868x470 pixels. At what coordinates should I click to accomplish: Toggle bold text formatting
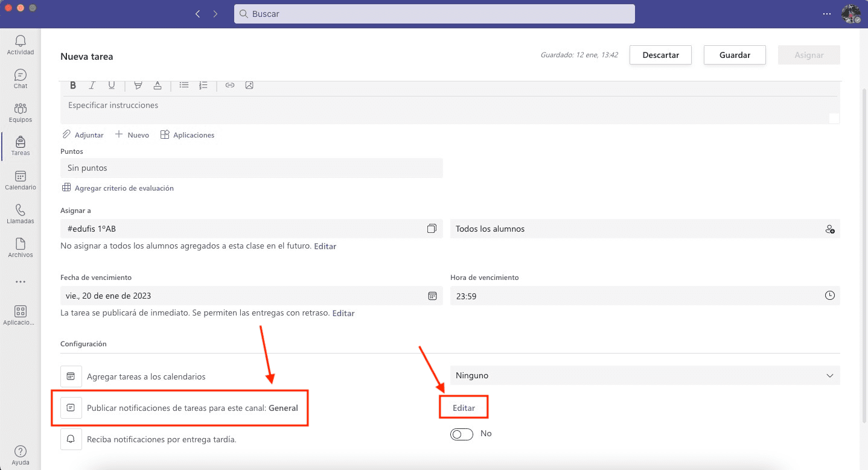[73, 85]
